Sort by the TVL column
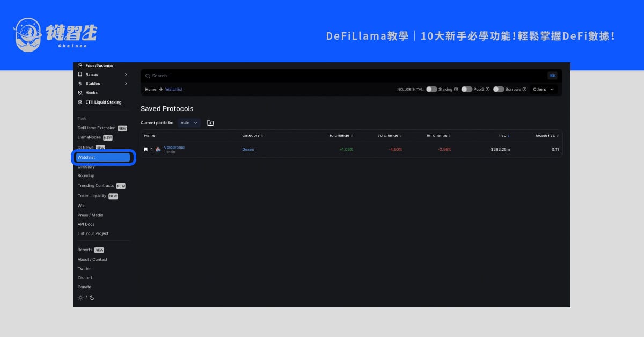Image resolution: width=644 pixels, height=337 pixels. click(504, 135)
